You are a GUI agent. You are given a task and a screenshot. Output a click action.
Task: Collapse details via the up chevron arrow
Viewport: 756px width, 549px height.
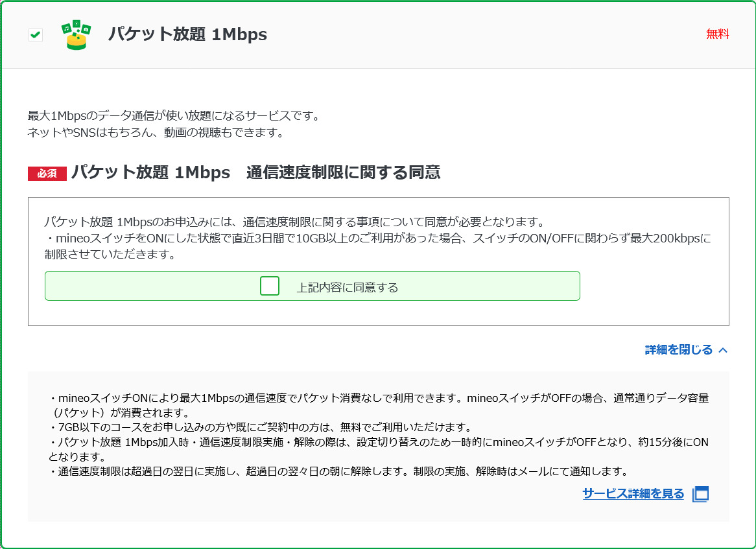(x=724, y=350)
